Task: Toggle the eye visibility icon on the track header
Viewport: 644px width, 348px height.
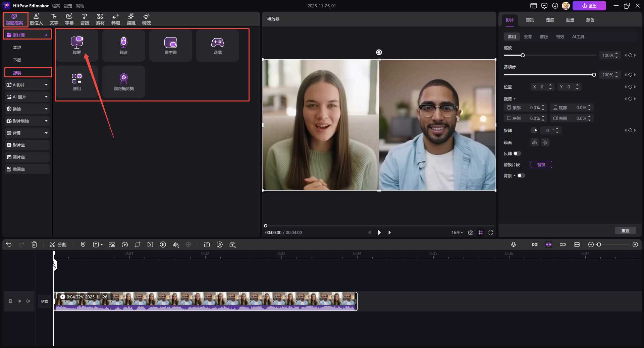Action: (19, 301)
